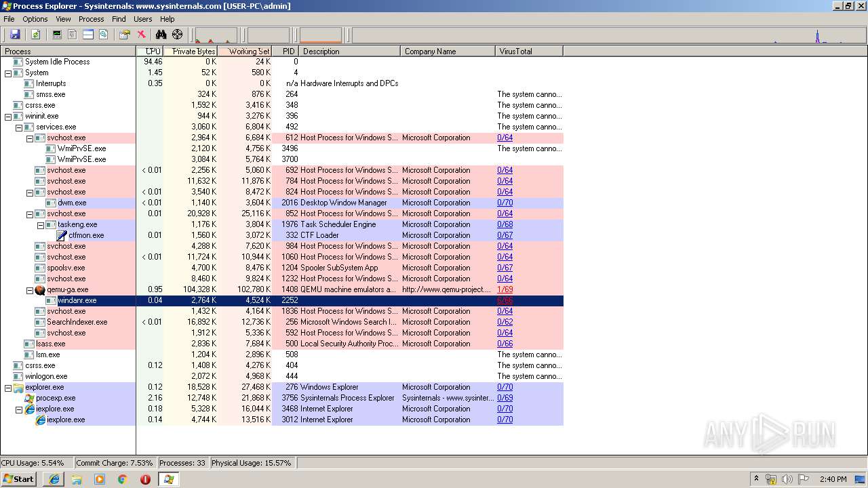Viewport: 868px width, 488px height.
Task: Open Windows Explorer folder taskbar icon
Action: coord(77,479)
